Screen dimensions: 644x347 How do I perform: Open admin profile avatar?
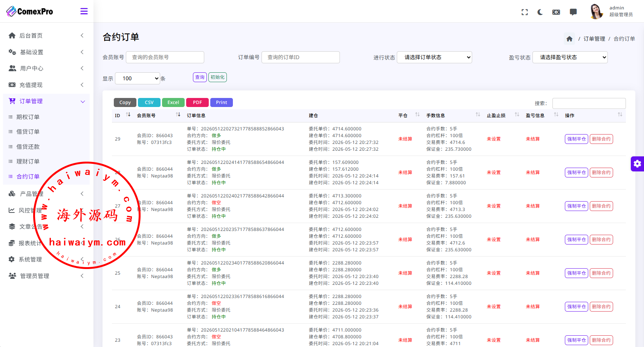coord(596,11)
